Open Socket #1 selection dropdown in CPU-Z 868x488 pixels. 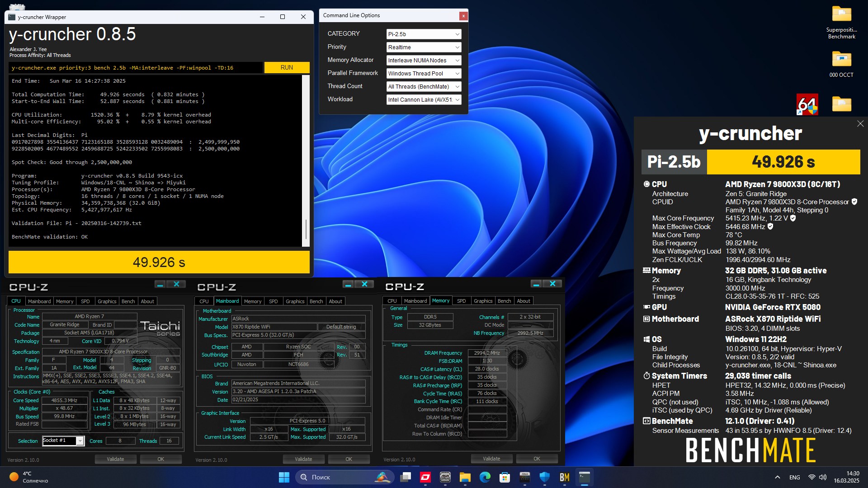pos(63,441)
